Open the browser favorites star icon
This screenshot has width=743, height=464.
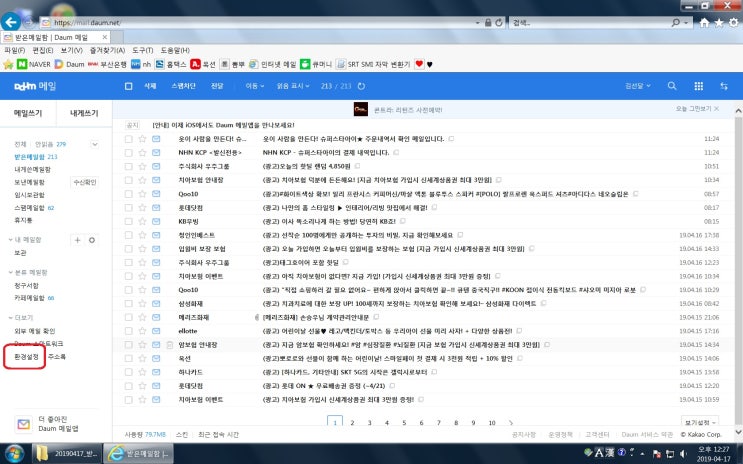pyautogui.click(x=719, y=22)
